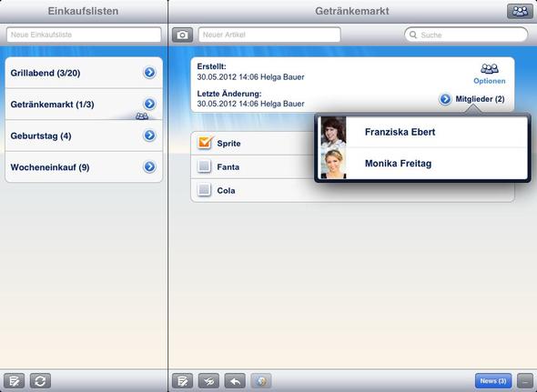The height and width of the screenshot is (392, 537).
Task: Click the edit lists icon bottom left
Action: pyautogui.click(x=14, y=381)
